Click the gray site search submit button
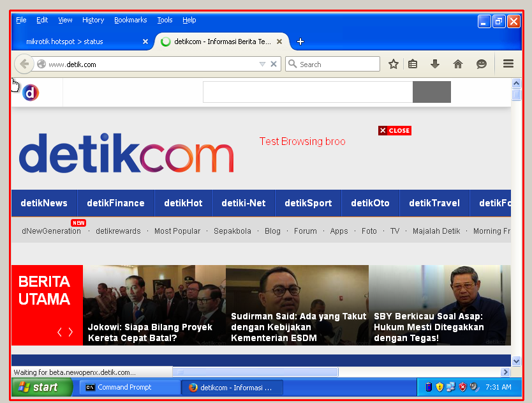Screen dimensions: 532x403 pyautogui.click(x=432, y=92)
